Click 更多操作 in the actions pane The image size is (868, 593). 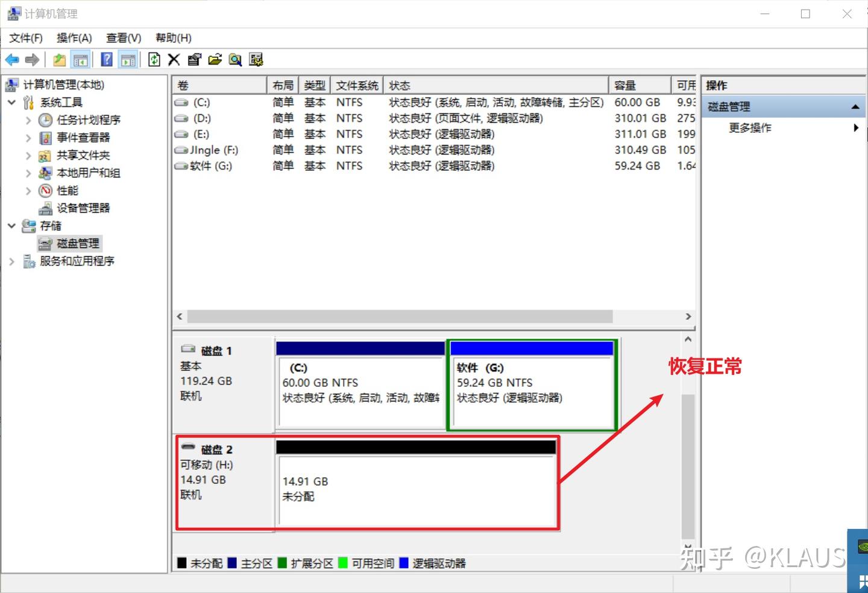[x=750, y=127]
